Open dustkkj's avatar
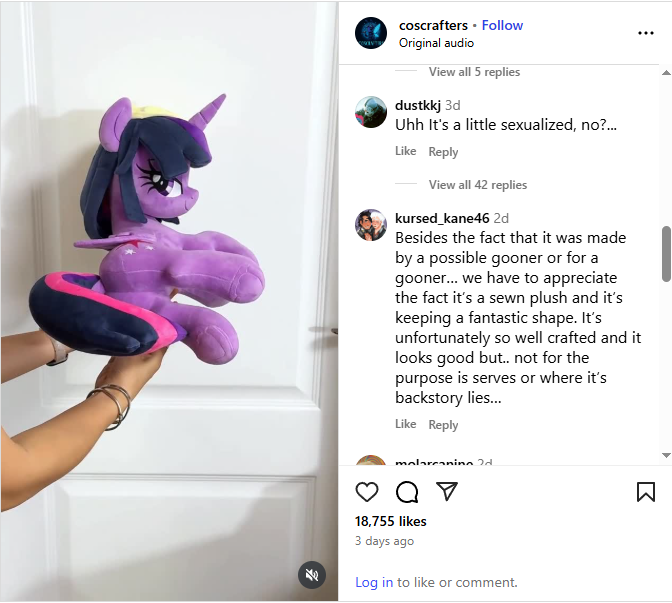Viewport: 672px width, 603px height. tap(371, 112)
